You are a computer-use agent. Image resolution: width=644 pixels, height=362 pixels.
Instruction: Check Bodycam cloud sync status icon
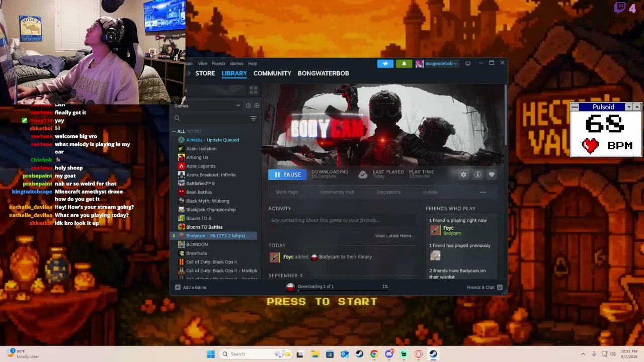[363, 174]
